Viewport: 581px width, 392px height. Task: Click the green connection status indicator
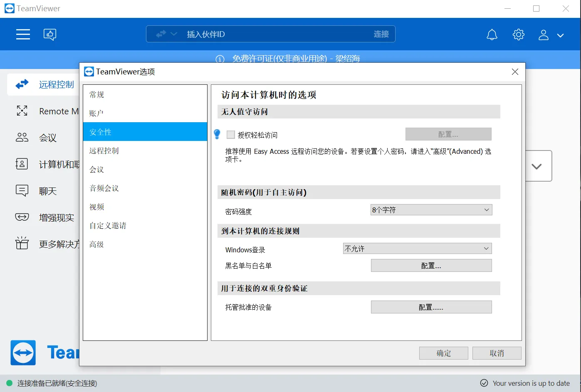9,383
